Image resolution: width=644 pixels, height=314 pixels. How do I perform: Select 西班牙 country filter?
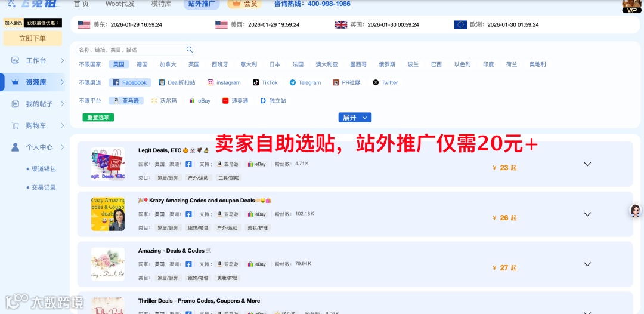[x=220, y=64]
